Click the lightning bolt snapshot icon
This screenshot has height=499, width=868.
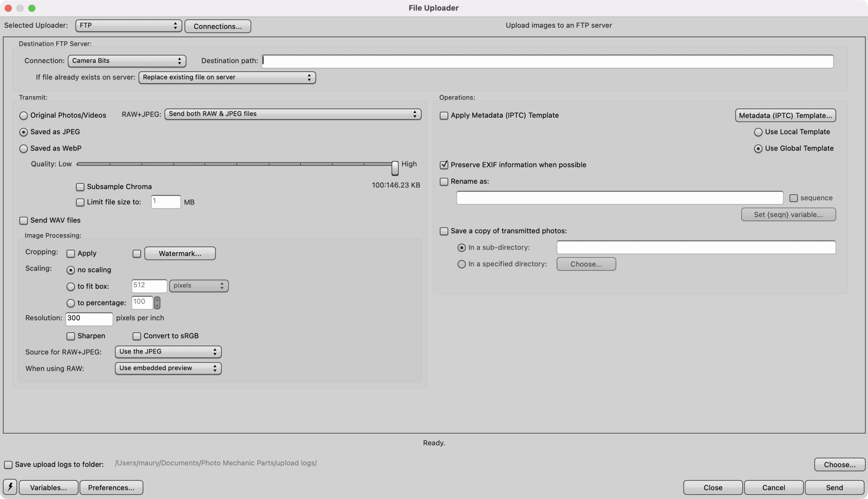tap(10, 487)
